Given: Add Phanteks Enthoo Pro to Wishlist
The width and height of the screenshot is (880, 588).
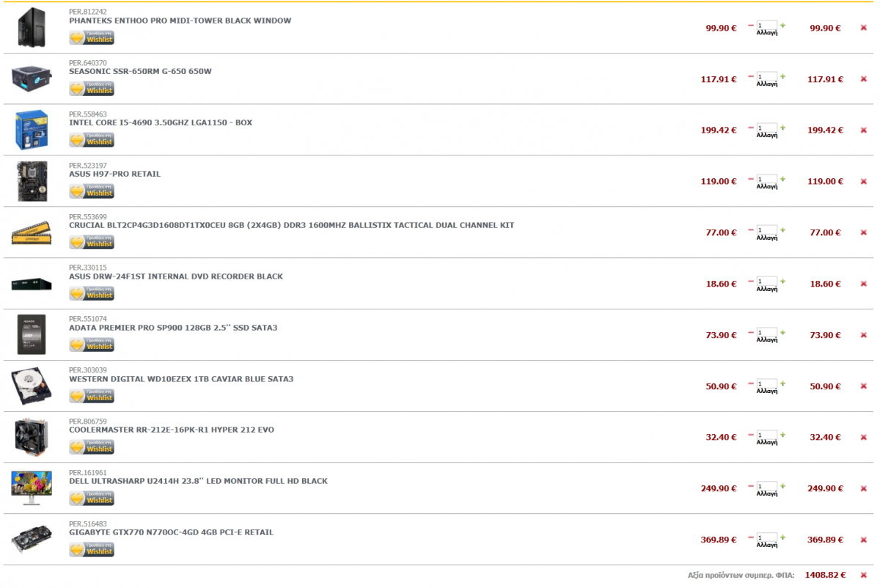Looking at the screenshot, I should pos(92,37).
